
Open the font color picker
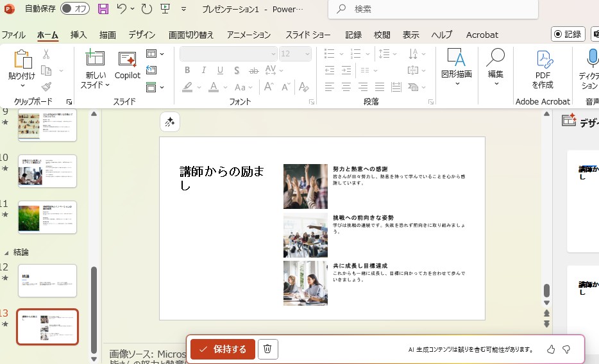pos(224,87)
